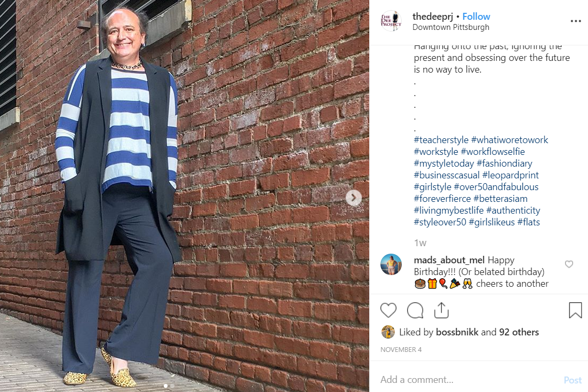Open the #teacherstyle hashtag

pyautogui.click(x=441, y=140)
